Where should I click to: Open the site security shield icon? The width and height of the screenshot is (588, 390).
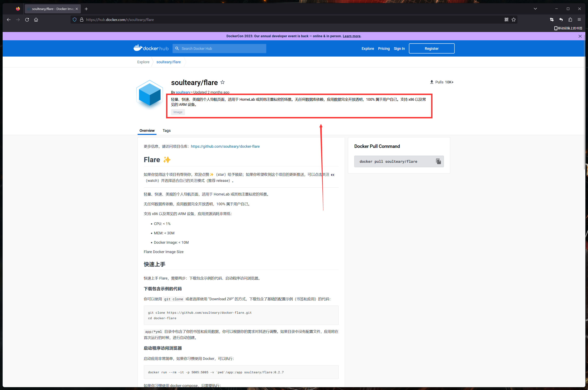tap(75, 20)
